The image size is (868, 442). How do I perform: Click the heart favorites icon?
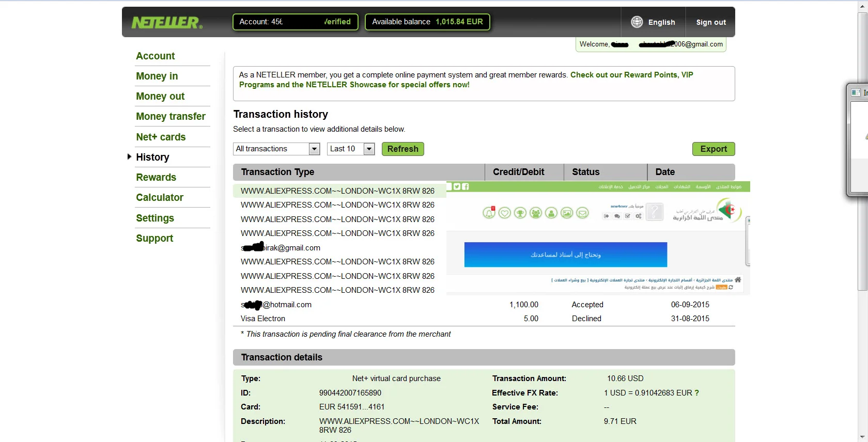point(505,213)
